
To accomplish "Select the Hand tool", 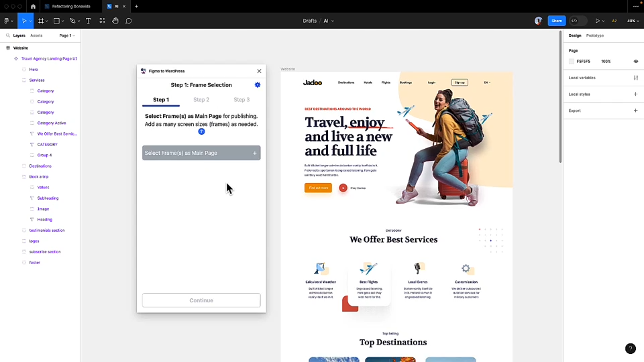I will pos(115,21).
